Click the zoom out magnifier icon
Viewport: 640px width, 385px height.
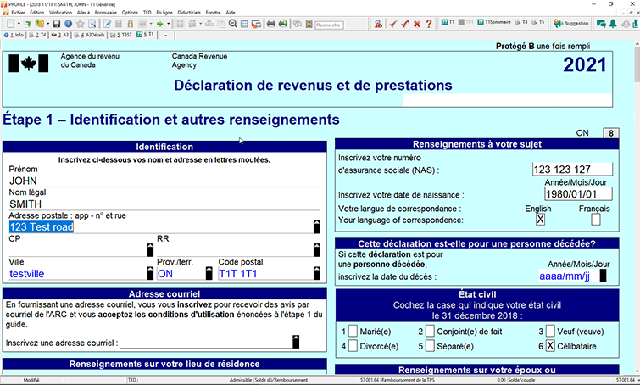click(x=233, y=24)
